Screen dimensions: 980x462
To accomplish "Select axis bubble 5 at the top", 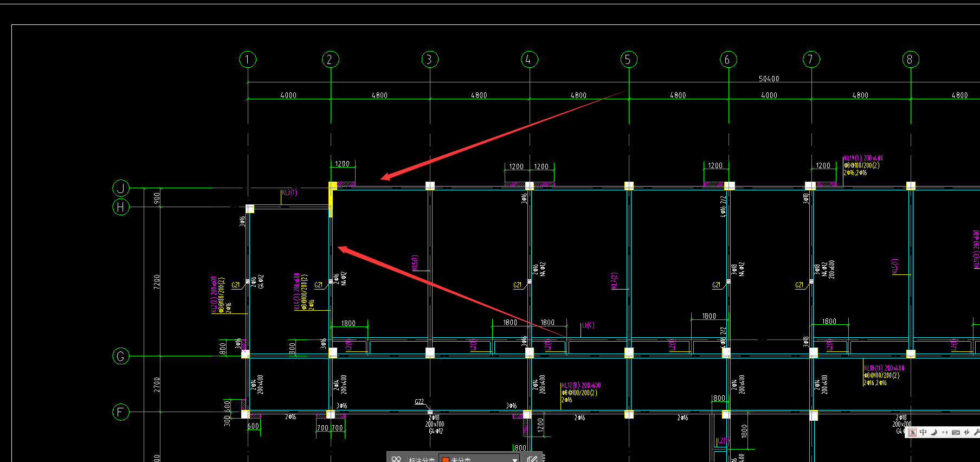I will point(629,59).
